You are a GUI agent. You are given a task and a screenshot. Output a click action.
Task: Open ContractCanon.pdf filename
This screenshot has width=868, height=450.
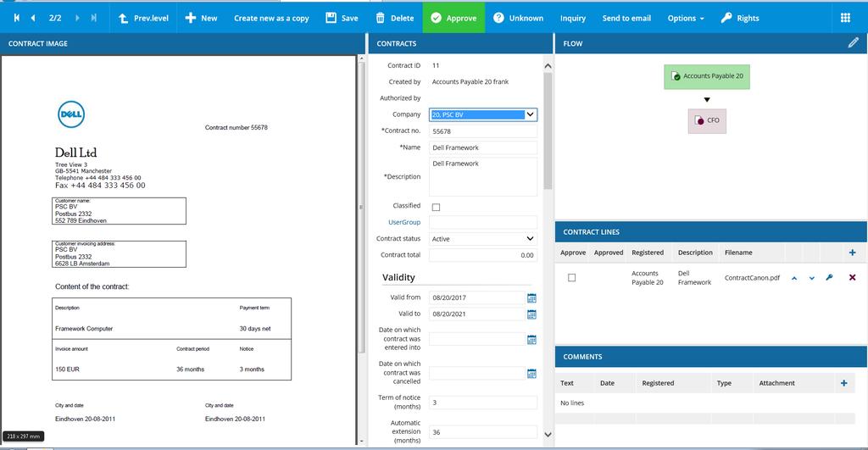[x=752, y=278]
